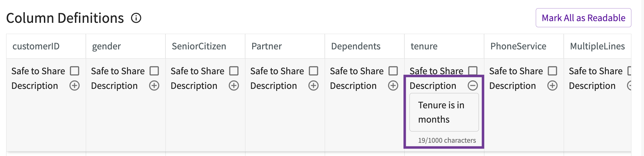The height and width of the screenshot is (156, 644).
Task: Click the Column Definitions info icon
Action: [x=136, y=18]
